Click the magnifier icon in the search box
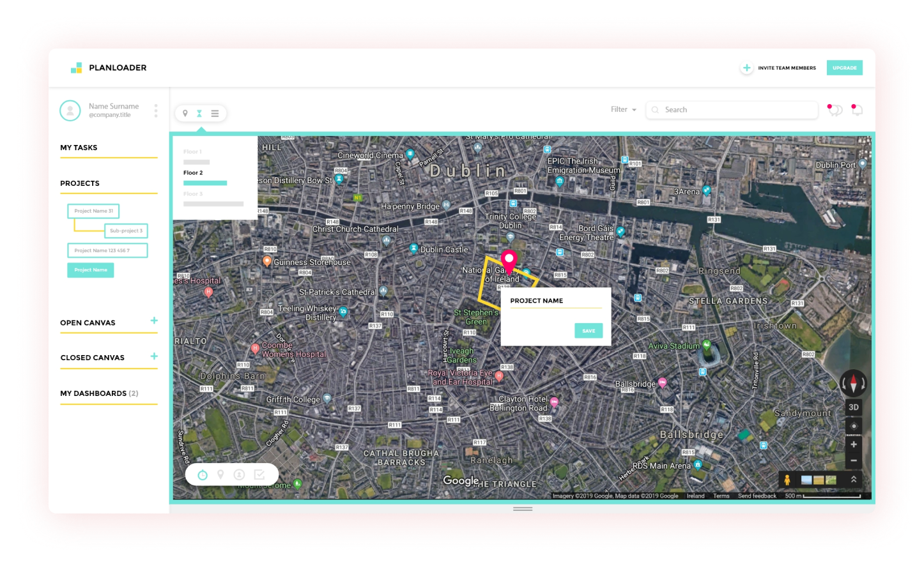 655,110
